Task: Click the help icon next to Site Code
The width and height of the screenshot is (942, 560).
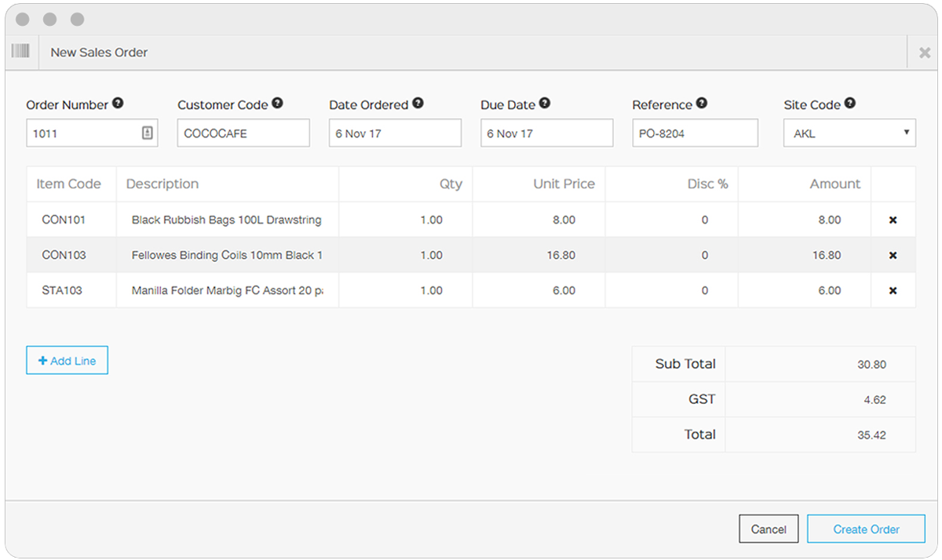Action: click(x=849, y=104)
